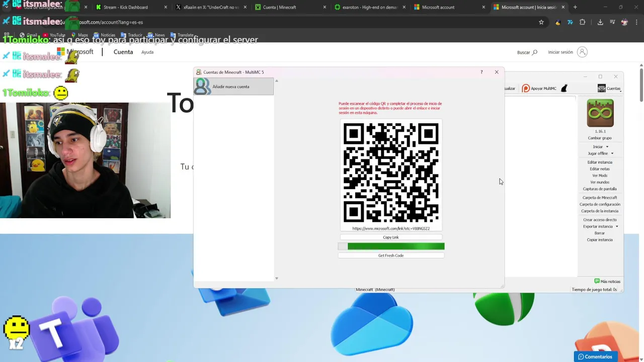This screenshot has height=362, width=644.
Task: Click the green login timeout progress bar
Action: coord(391,246)
